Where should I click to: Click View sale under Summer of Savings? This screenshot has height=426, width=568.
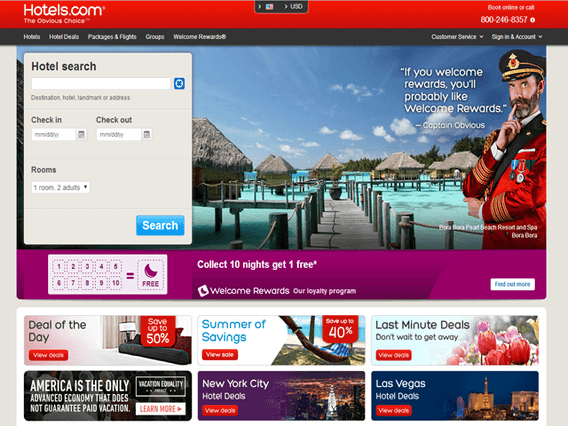[x=220, y=354]
